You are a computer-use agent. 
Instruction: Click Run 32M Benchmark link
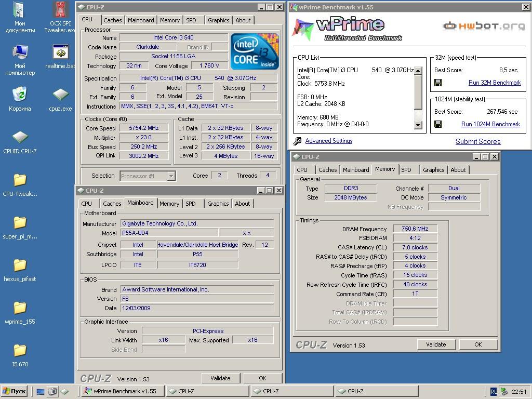495,83
